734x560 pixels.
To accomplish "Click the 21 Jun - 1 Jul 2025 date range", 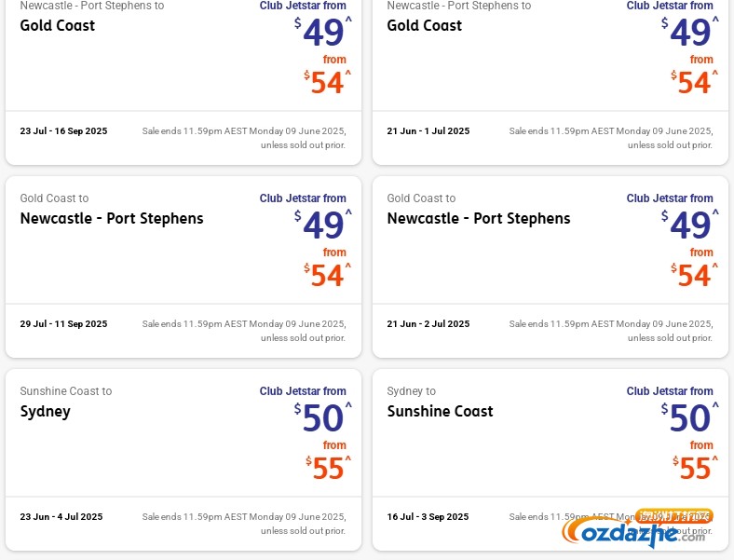I will 428,131.
